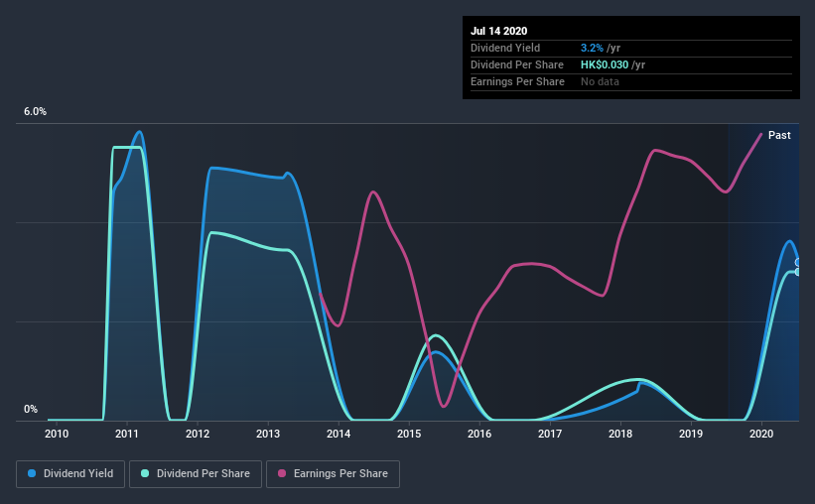Click the blue dividend yield marker at right edge
815x504 pixels.
(x=798, y=262)
